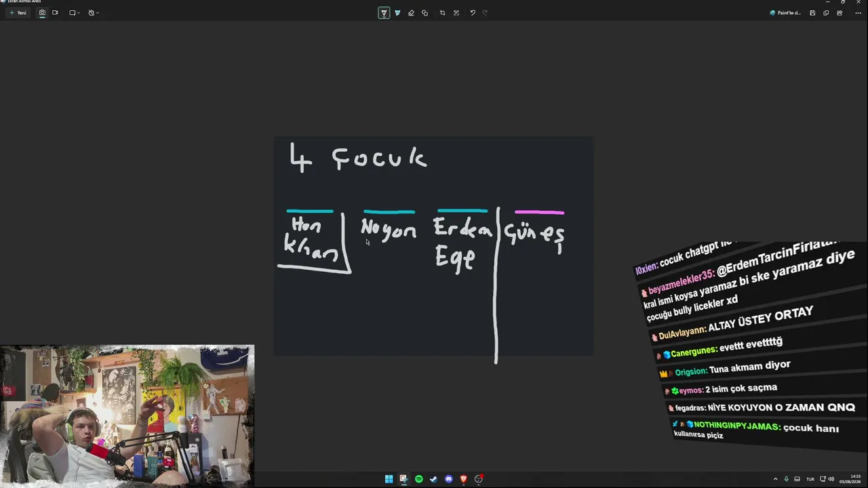The width and height of the screenshot is (868, 488).
Task: Open the delay timer dropdown
Action: click(94, 13)
